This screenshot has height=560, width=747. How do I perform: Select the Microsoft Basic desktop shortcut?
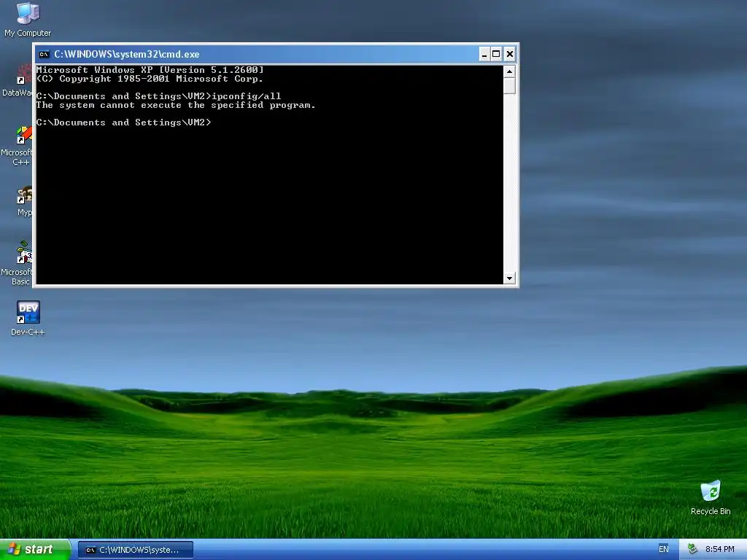coord(16,263)
